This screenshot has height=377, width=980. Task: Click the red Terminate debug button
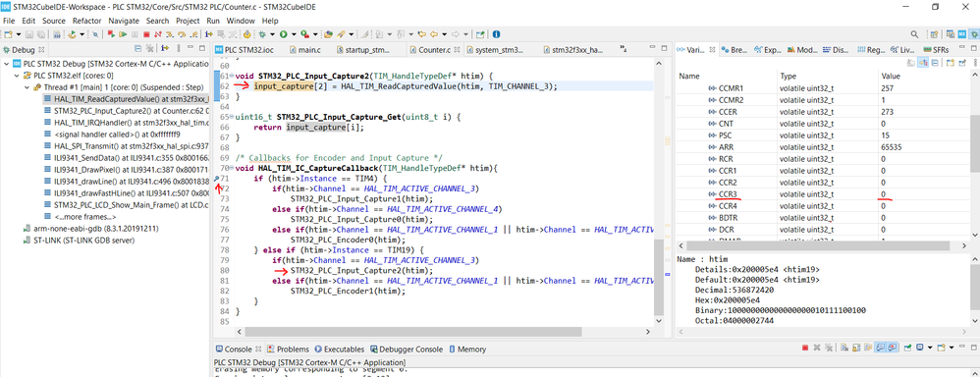click(x=146, y=33)
